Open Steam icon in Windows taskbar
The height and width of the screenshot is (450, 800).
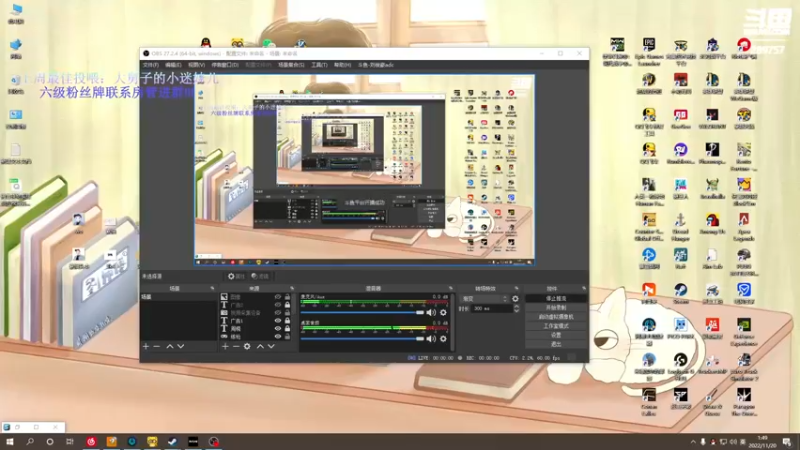172,441
